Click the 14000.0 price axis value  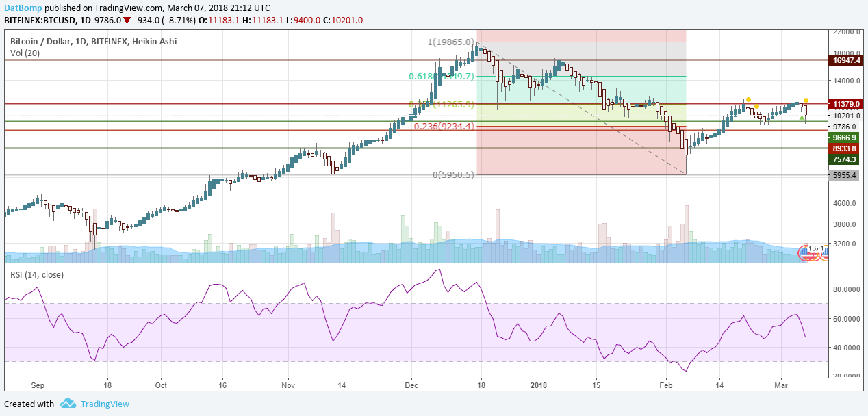coord(846,81)
